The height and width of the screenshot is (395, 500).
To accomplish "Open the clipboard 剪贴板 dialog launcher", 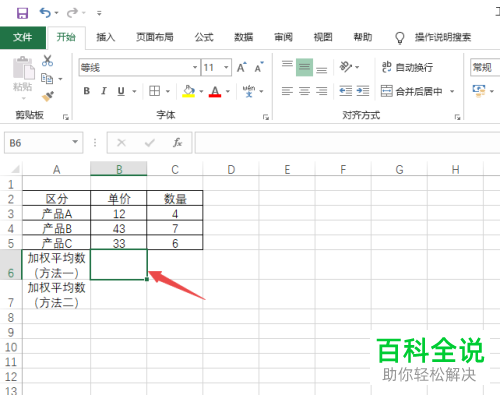I will [66, 117].
